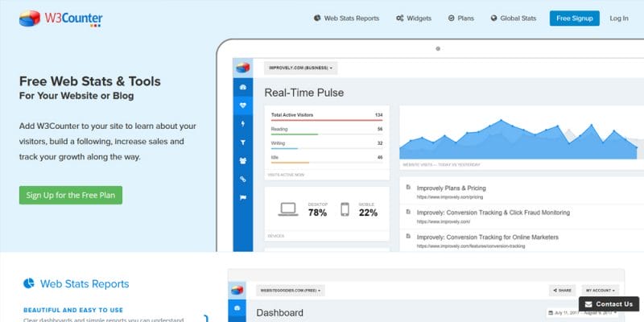Click the chain link sidebar icon

[243, 179]
